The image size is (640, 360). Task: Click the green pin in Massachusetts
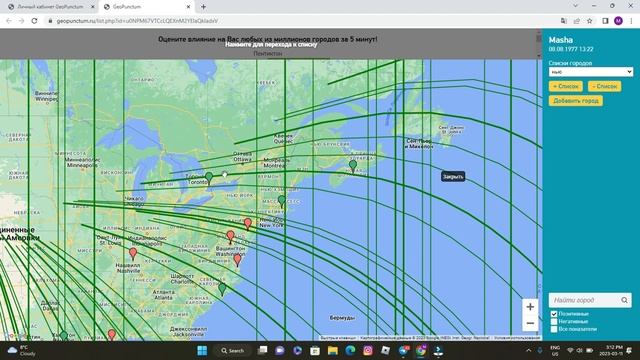282,201
